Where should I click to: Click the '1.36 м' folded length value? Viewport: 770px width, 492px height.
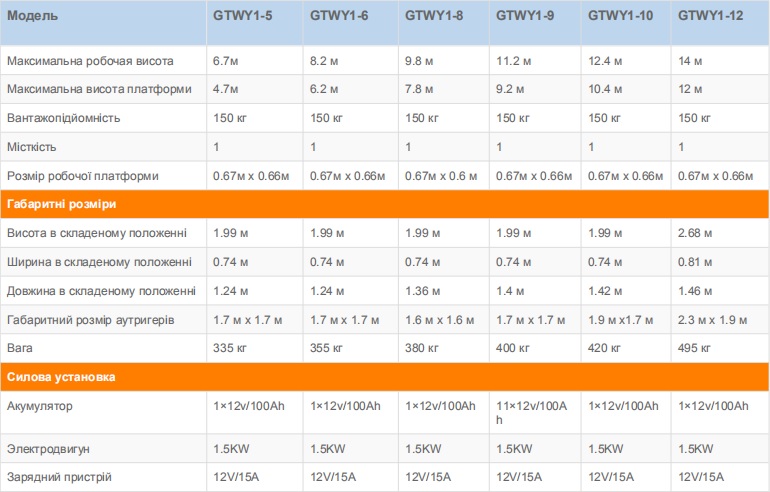point(422,291)
